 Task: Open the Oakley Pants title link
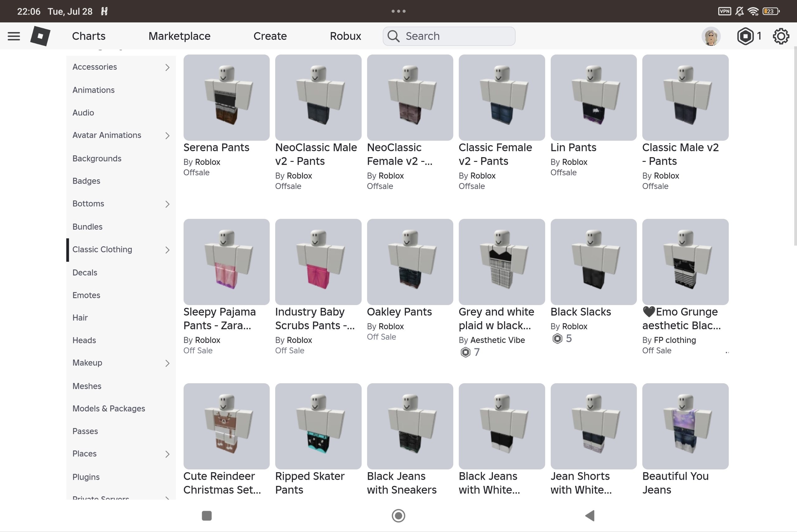tap(399, 312)
